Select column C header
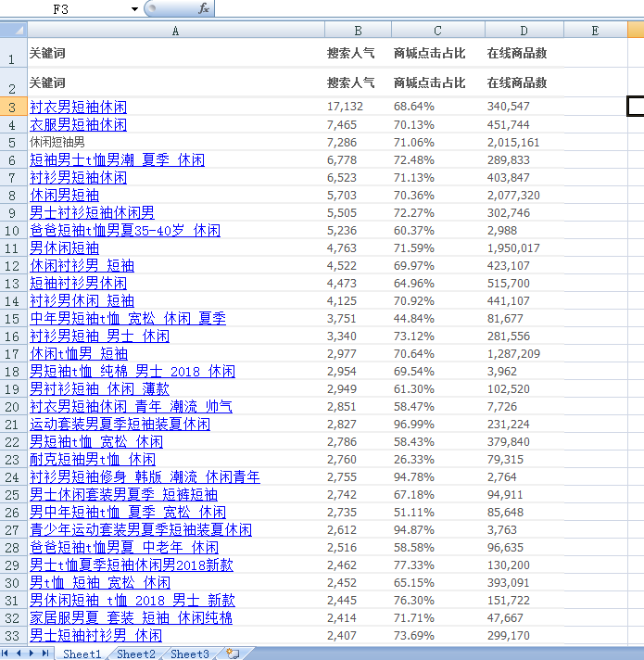 (438, 31)
